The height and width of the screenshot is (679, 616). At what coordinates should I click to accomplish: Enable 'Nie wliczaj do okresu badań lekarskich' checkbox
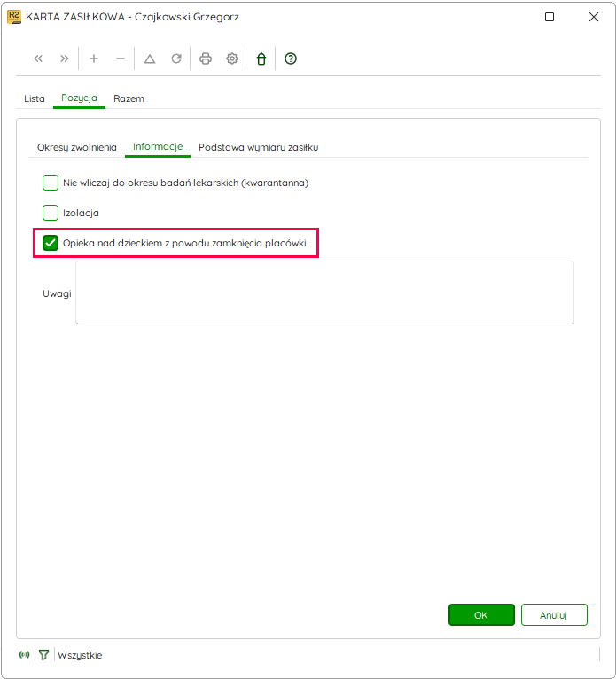[51, 183]
